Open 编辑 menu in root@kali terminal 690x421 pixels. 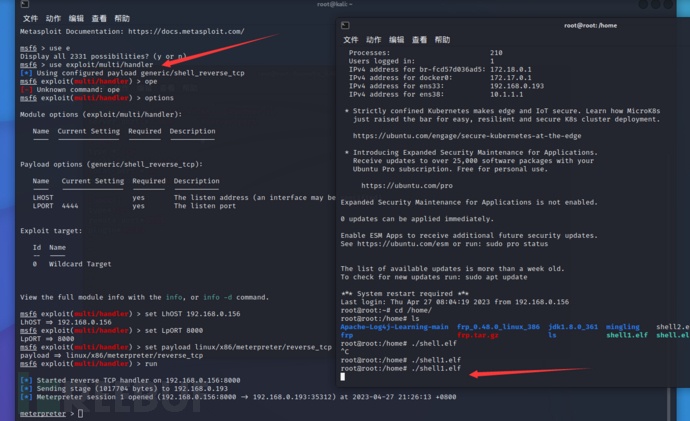click(x=76, y=18)
